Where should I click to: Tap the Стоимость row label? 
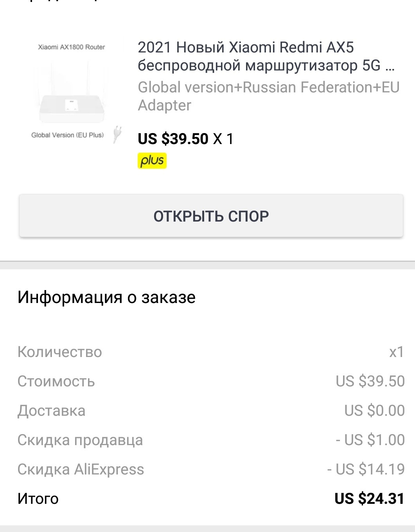(56, 381)
